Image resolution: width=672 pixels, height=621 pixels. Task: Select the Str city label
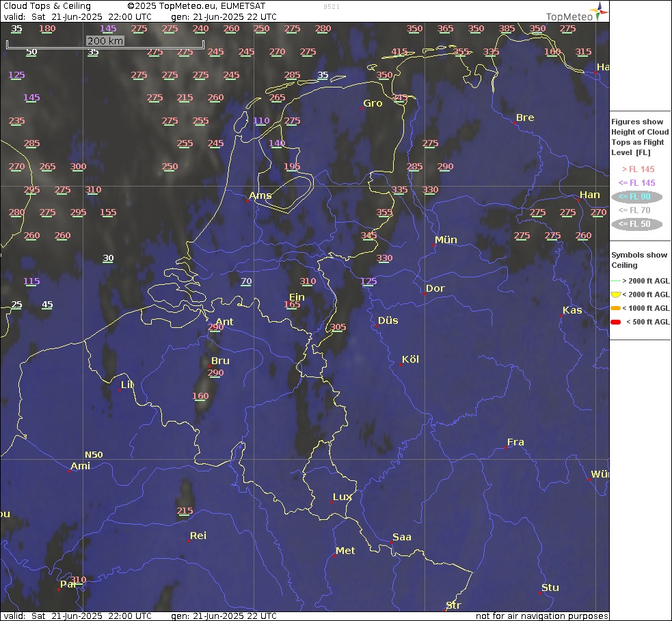coord(453,605)
